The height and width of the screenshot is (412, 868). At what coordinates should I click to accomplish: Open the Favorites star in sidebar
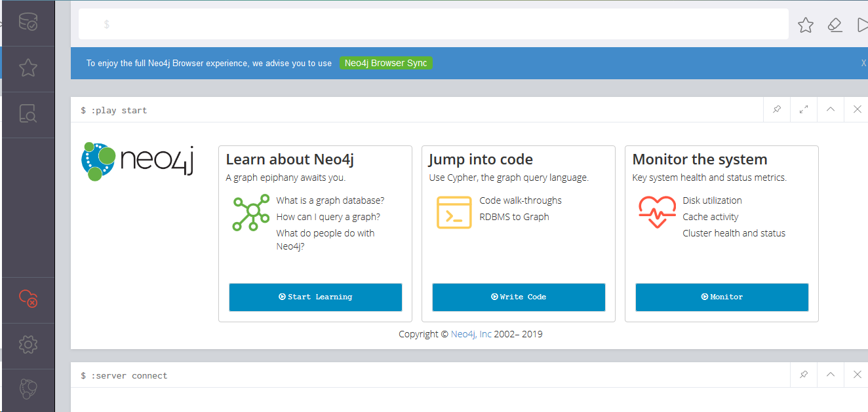tap(28, 68)
